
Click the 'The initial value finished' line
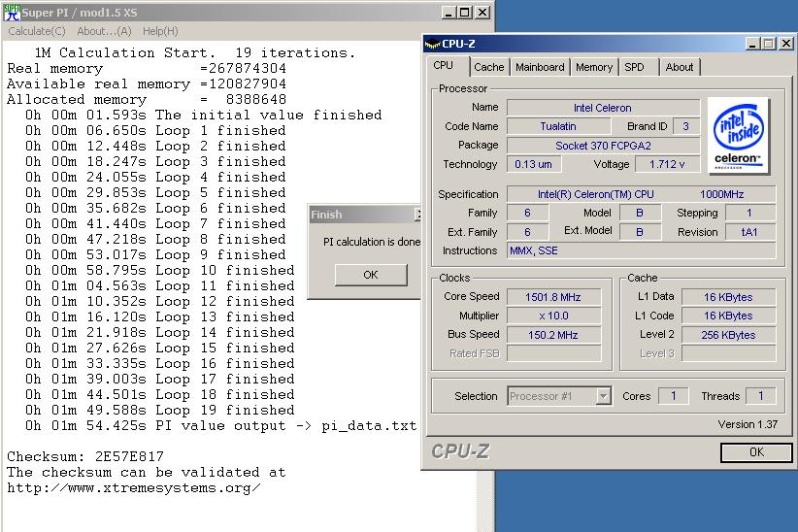click(x=204, y=116)
